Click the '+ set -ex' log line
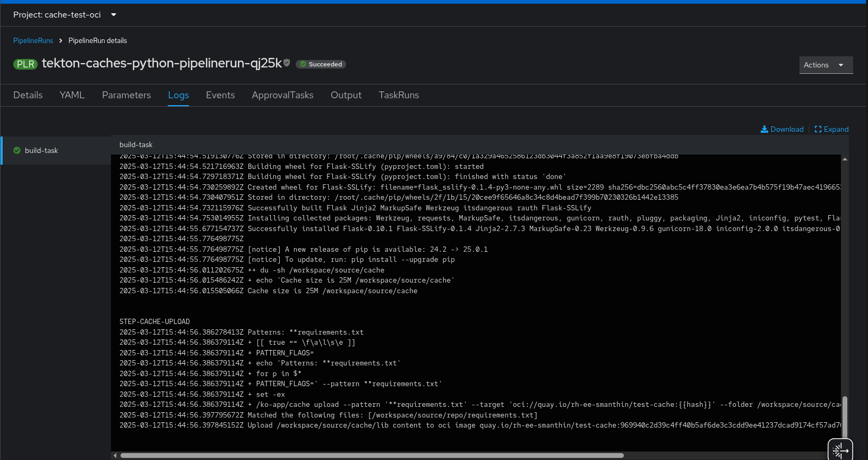Screen dimensions: 868x460 [x=202, y=395]
